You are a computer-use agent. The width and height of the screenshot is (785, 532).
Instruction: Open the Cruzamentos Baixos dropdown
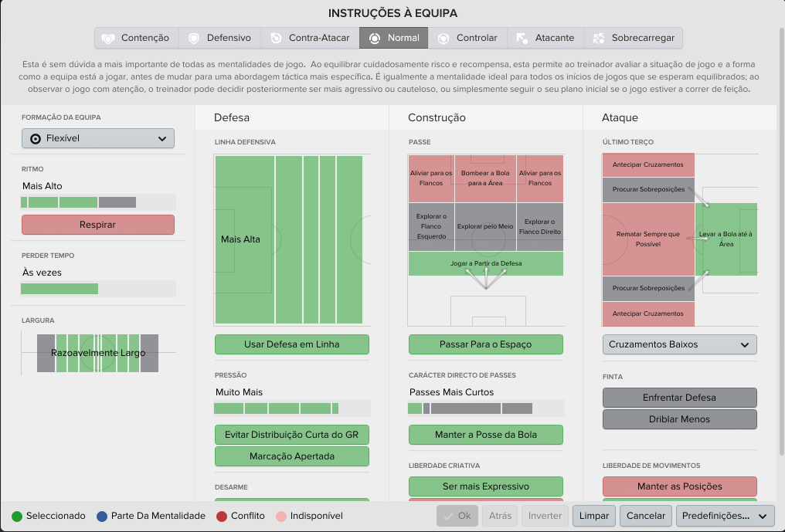tap(679, 344)
